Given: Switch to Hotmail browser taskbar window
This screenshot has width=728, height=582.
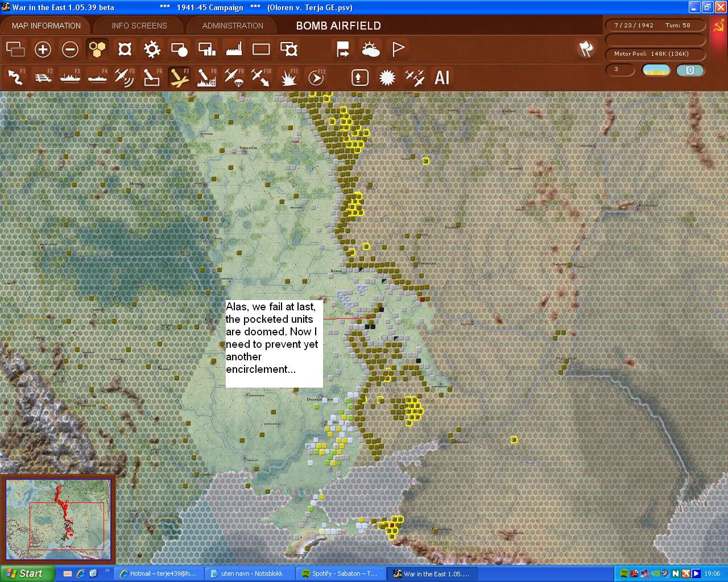Looking at the screenshot, I should [158, 573].
